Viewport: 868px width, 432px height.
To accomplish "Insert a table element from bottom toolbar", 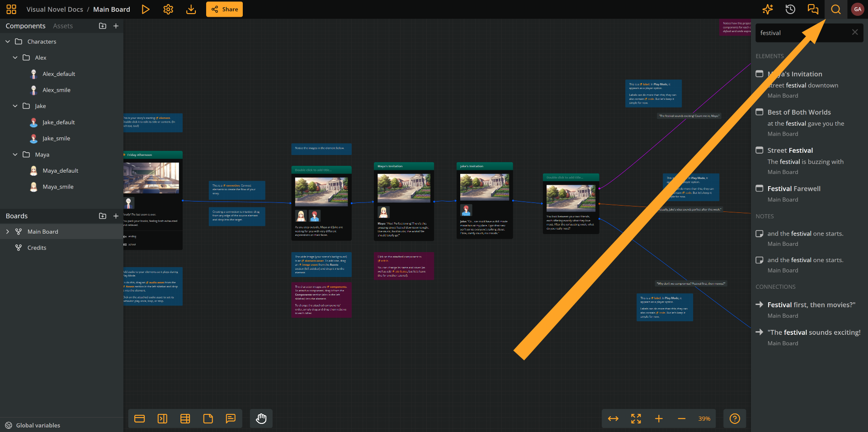I will point(185,418).
